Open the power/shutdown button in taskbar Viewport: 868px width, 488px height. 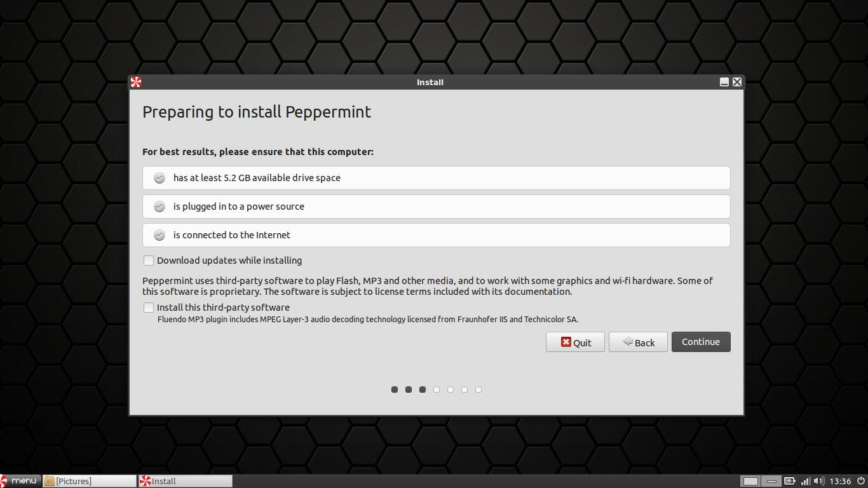(860, 481)
